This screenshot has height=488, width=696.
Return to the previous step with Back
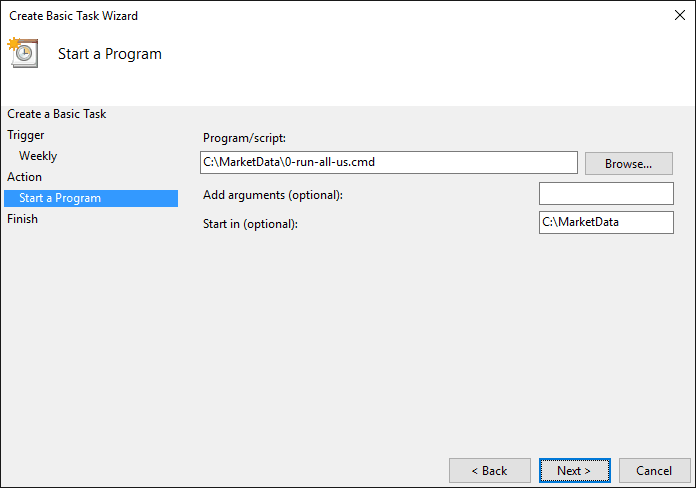tap(489, 470)
